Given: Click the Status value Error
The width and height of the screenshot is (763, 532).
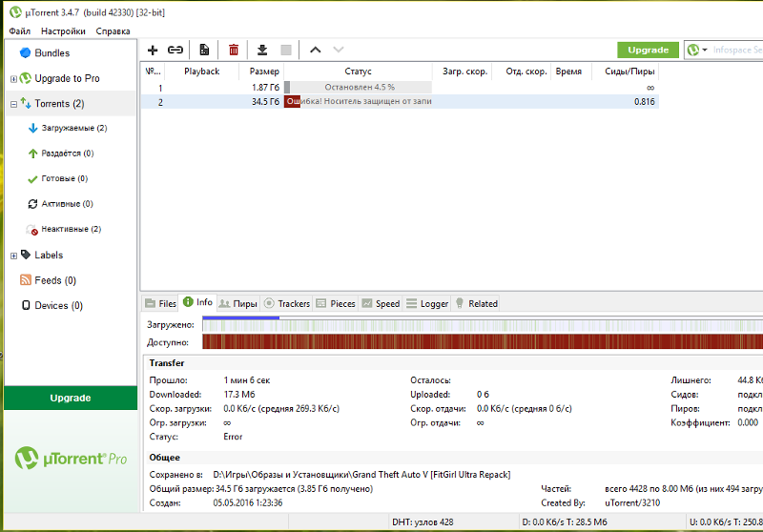Looking at the screenshot, I should [233, 437].
